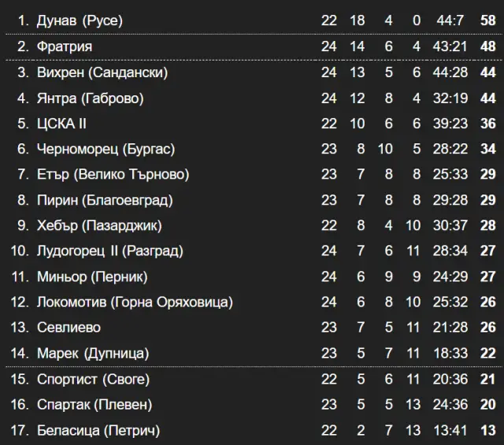Click Дунав's 58 points value
504x445 pixels.
click(487, 20)
